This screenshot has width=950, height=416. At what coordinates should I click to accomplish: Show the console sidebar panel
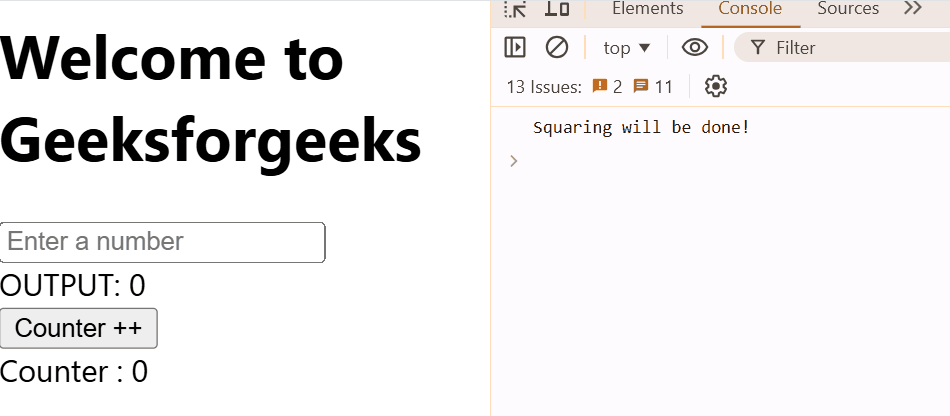515,47
